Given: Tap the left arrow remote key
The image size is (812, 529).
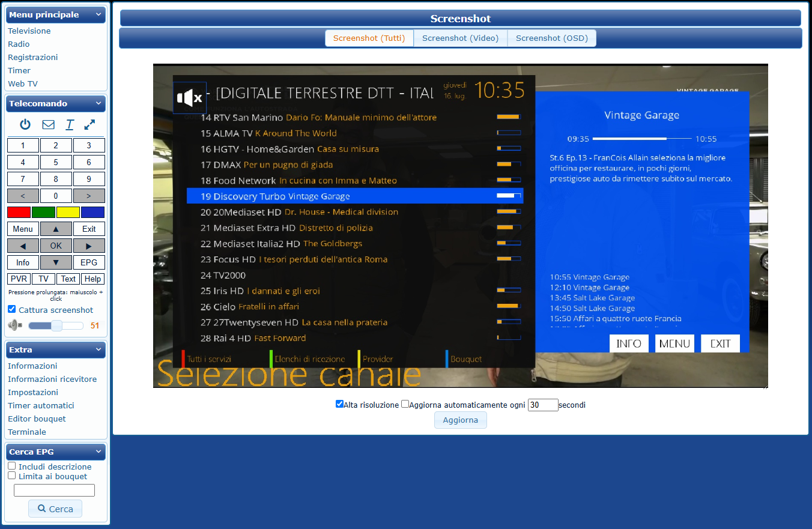Looking at the screenshot, I should tap(23, 246).
